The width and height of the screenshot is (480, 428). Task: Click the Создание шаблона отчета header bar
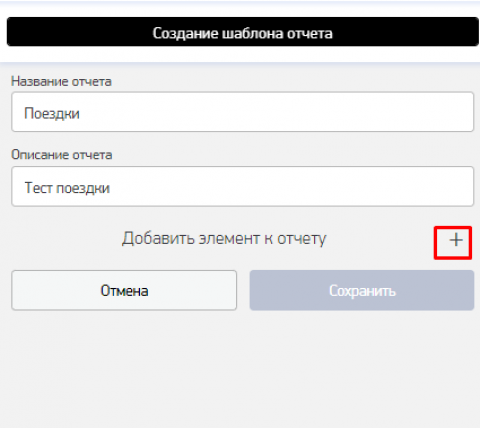coord(243,32)
